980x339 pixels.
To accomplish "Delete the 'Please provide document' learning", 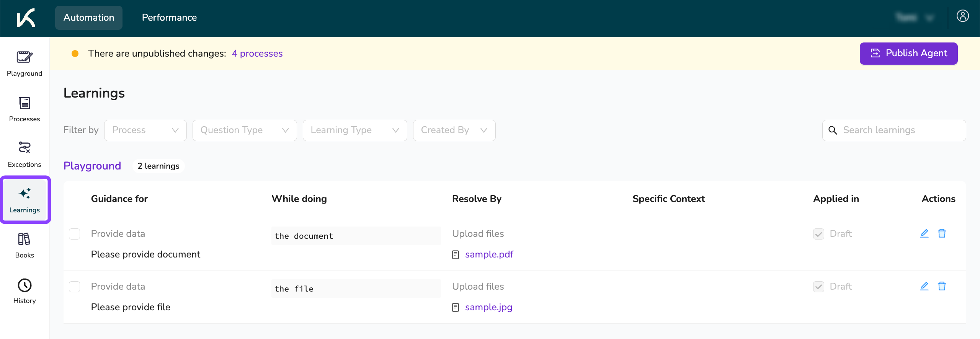I will click(x=942, y=233).
